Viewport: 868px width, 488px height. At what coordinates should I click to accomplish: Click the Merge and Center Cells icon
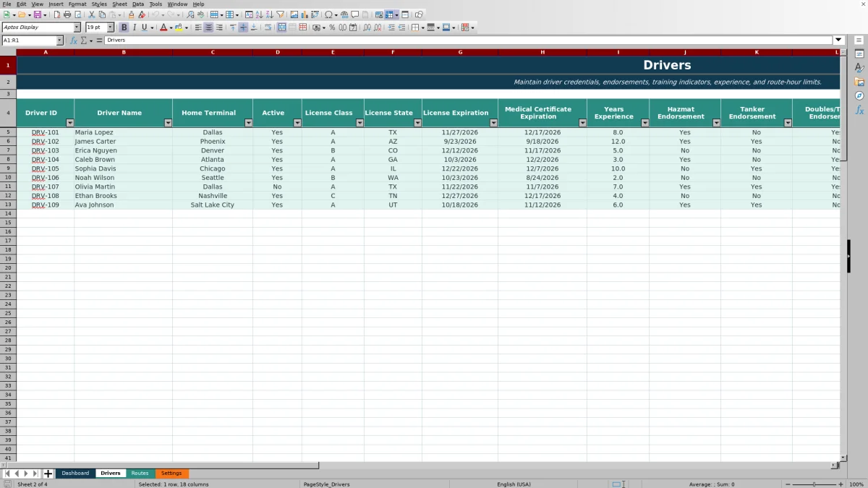coord(281,27)
